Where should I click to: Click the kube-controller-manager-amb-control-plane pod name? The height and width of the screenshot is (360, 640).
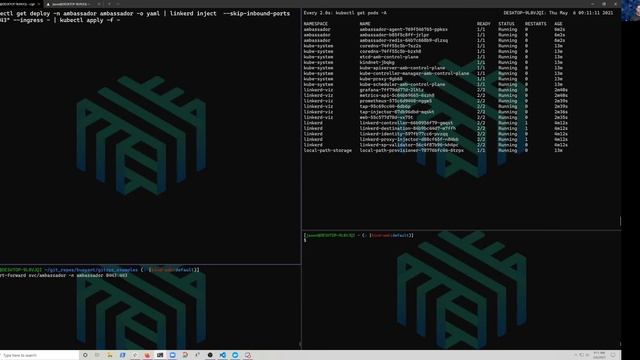[x=414, y=73]
